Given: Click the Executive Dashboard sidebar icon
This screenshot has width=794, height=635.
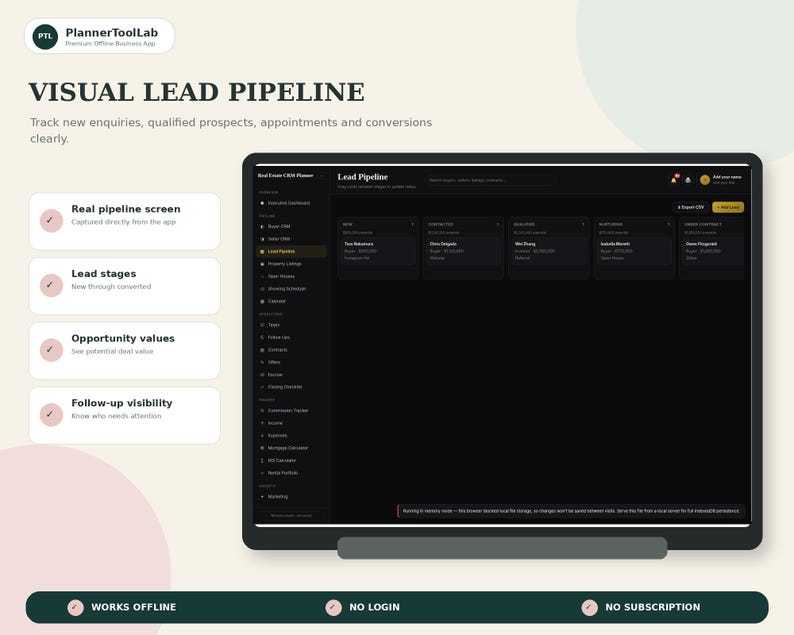Looking at the screenshot, I should click(x=262, y=203).
